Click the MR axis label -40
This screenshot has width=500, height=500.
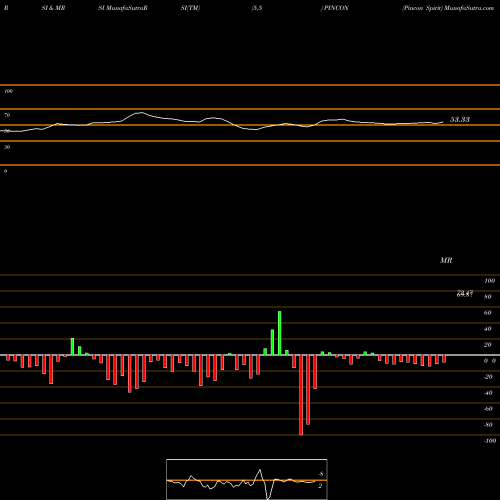[488, 393]
